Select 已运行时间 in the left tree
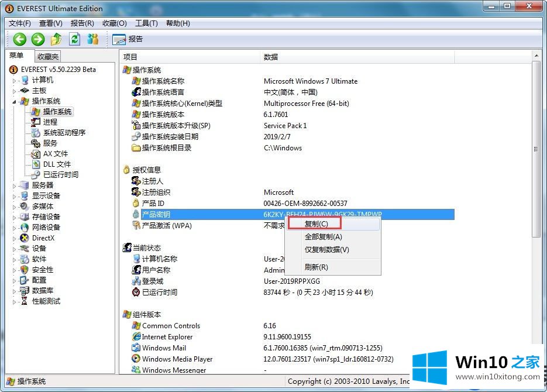This screenshot has height=392, width=547. point(61,174)
